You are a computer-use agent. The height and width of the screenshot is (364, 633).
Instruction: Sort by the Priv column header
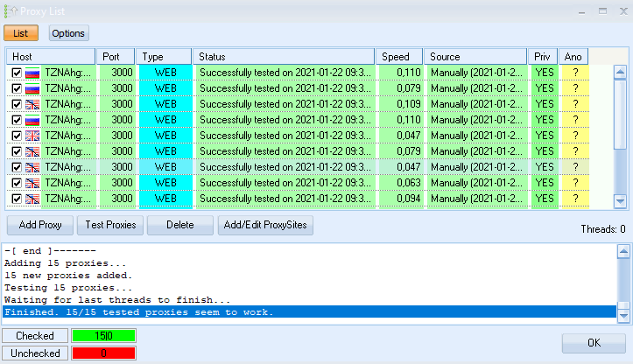click(543, 57)
